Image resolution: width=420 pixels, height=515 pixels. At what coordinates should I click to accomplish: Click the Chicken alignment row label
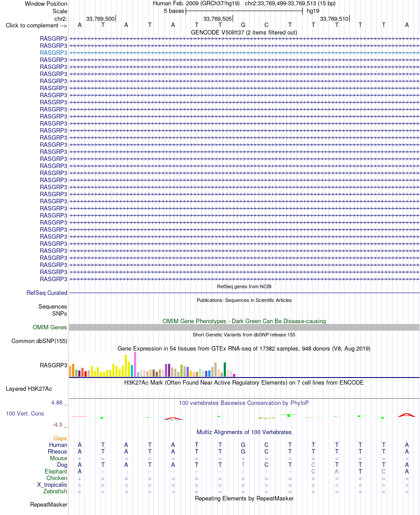tap(57, 479)
